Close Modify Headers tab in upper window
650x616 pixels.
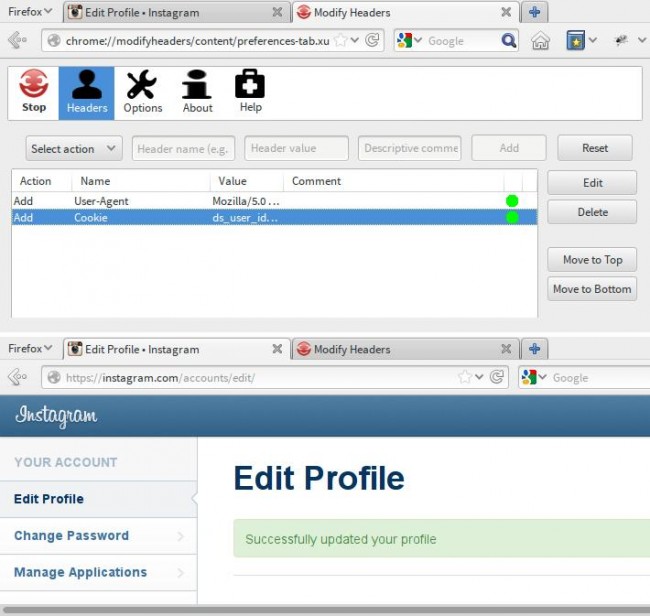tap(506, 12)
